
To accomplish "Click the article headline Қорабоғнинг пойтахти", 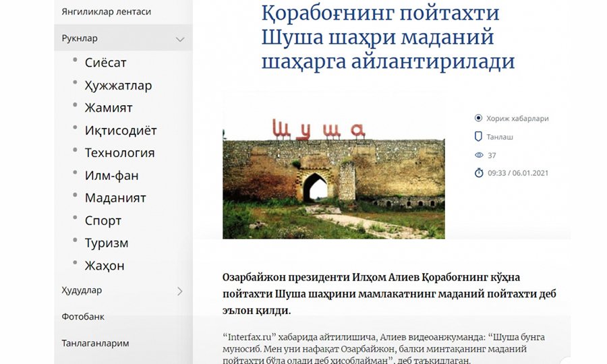I will click(388, 37).
